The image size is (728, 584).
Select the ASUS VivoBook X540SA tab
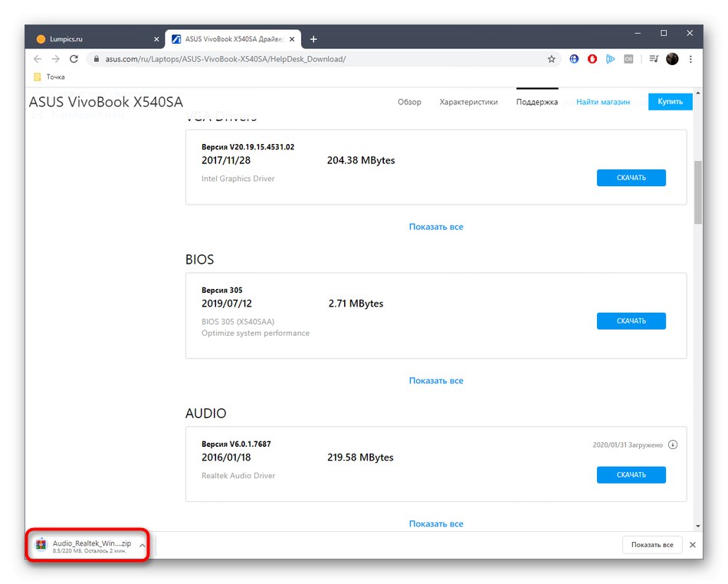(x=234, y=39)
